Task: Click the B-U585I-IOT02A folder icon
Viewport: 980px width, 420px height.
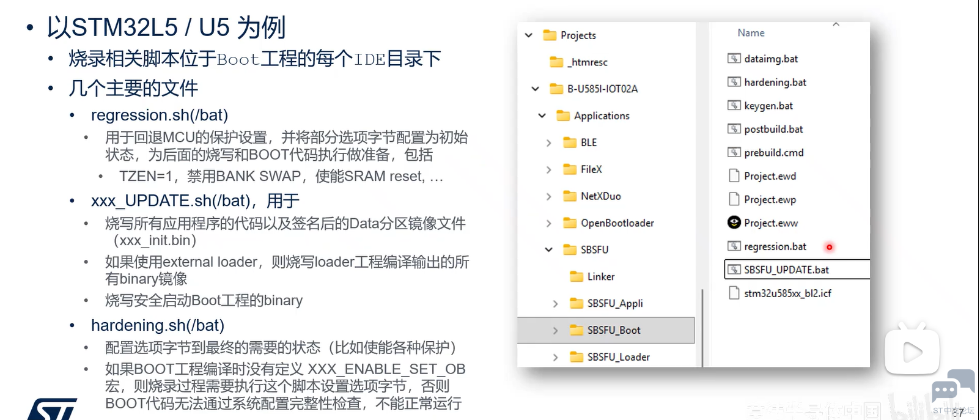Action: click(556, 89)
